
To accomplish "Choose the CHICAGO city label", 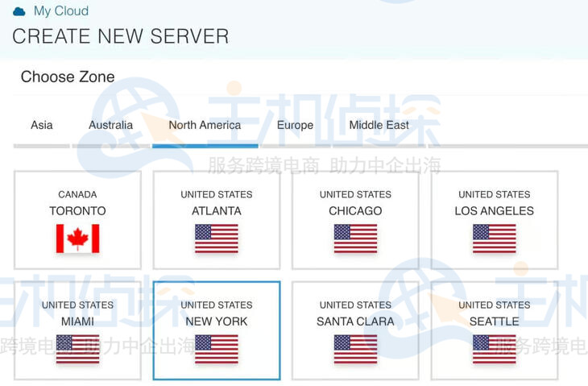I will (x=355, y=211).
